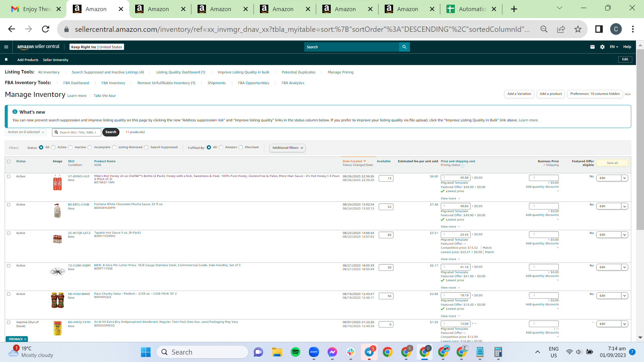The height and width of the screenshot is (362, 644).
Task: Open the Calculator from the taskbar
Action: (x=498, y=352)
